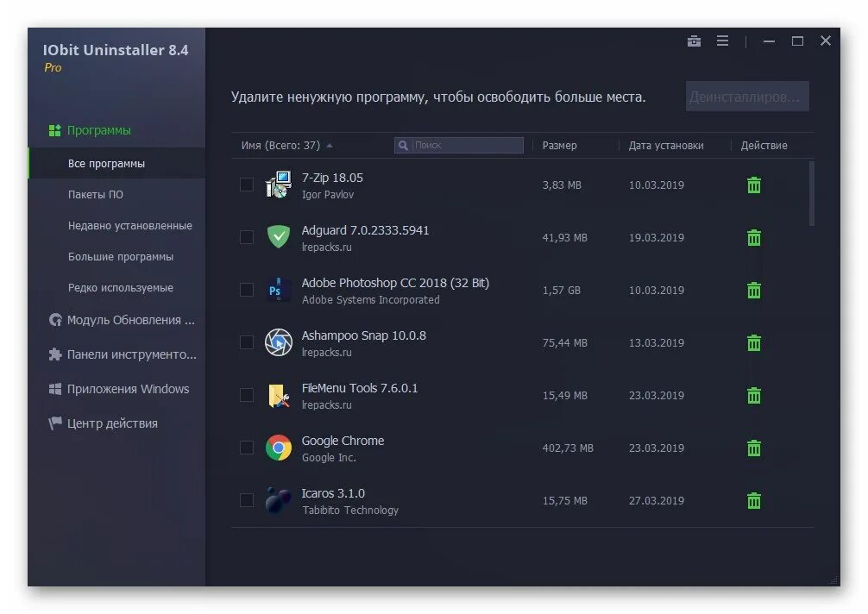Uninstall 7-Zip using its trash icon
The image size is (868, 614).
[753, 185]
